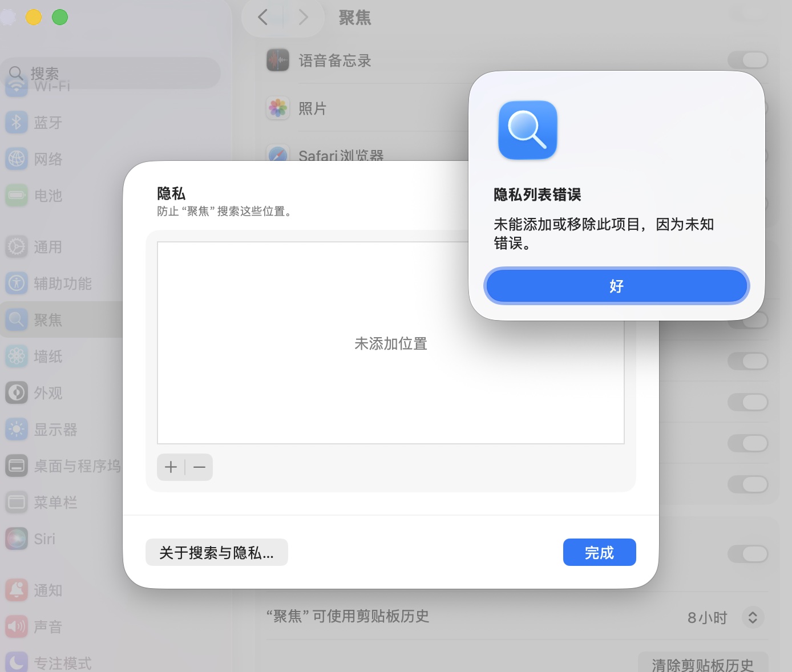Click the plus button to add location
This screenshot has height=672, width=792.
(171, 467)
